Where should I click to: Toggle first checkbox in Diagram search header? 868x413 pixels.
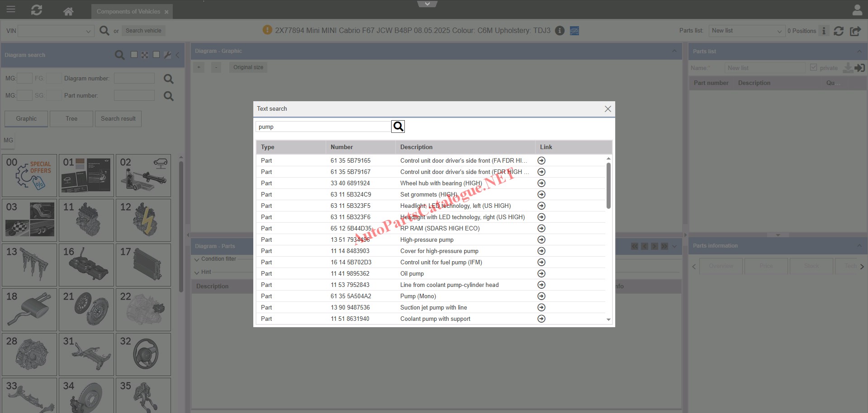(x=134, y=55)
